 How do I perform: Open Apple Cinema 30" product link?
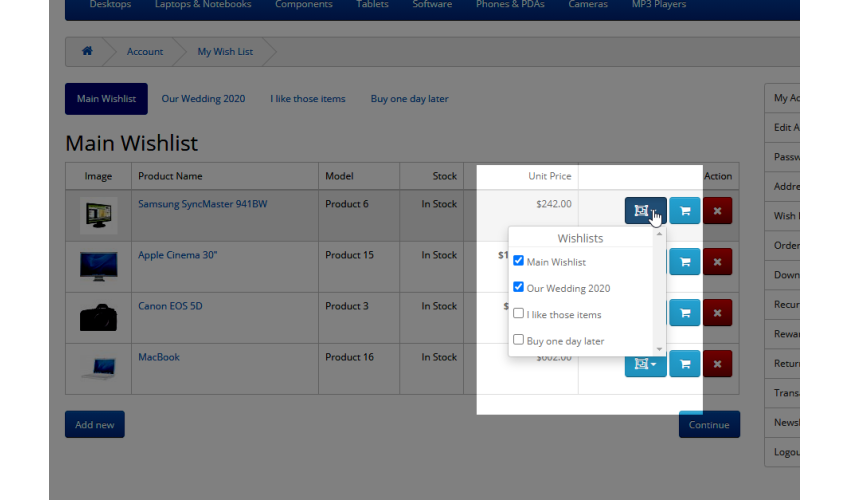click(177, 255)
